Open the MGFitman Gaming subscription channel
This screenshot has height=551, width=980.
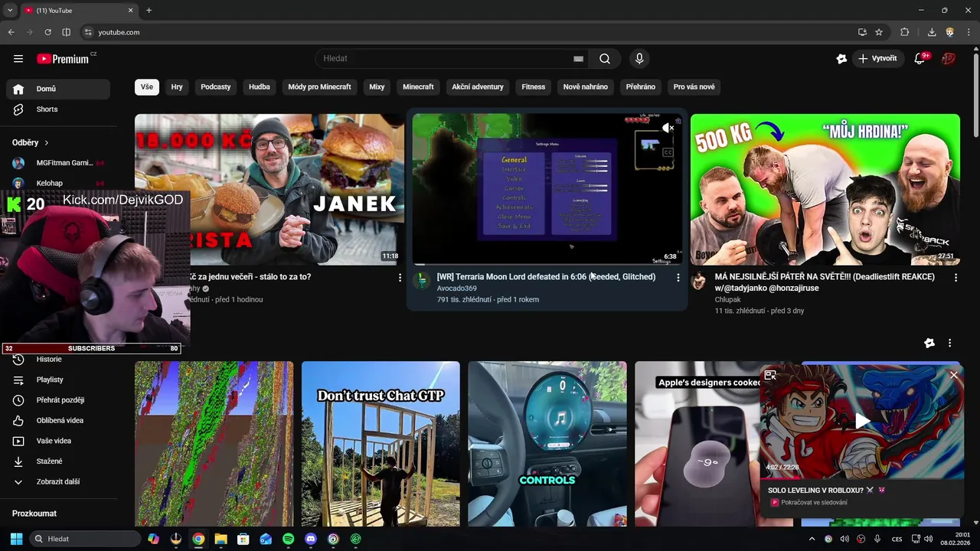tap(58, 163)
